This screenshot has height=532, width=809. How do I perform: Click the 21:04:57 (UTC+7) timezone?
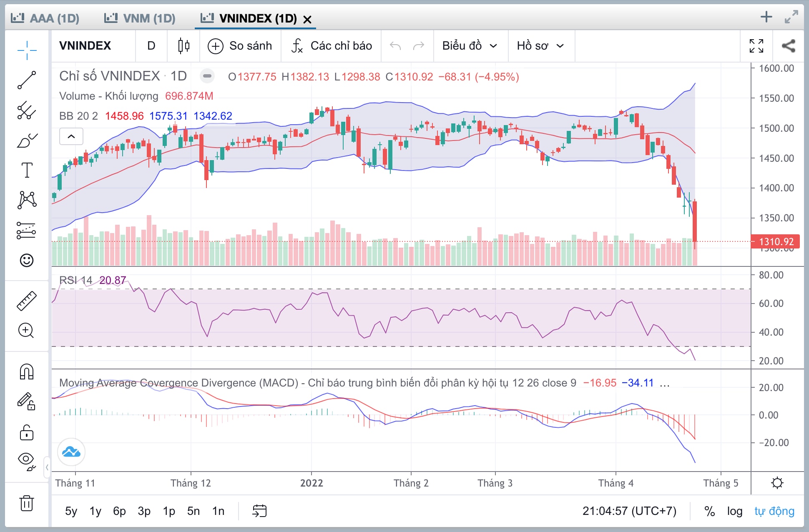[629, 511]
